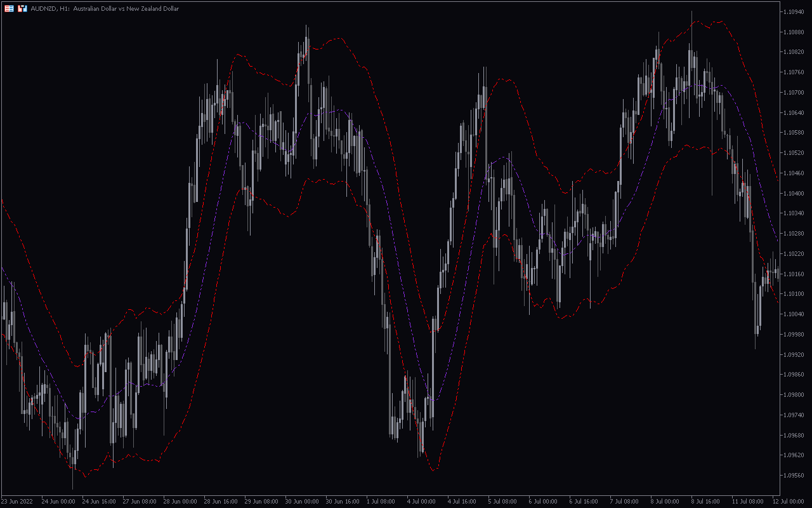Click the 11 Jul 08:00 time label
This screenshot has width=812, height=508.
[x=748, y=502]
